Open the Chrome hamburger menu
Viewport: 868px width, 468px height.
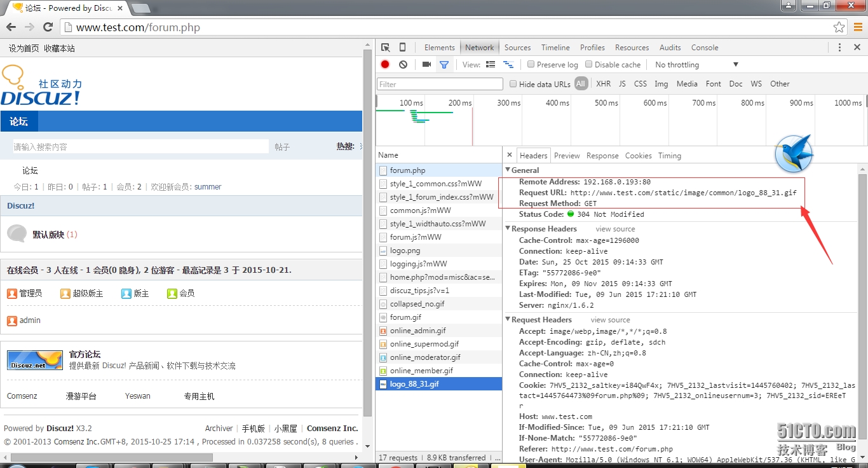pos(858,27)
